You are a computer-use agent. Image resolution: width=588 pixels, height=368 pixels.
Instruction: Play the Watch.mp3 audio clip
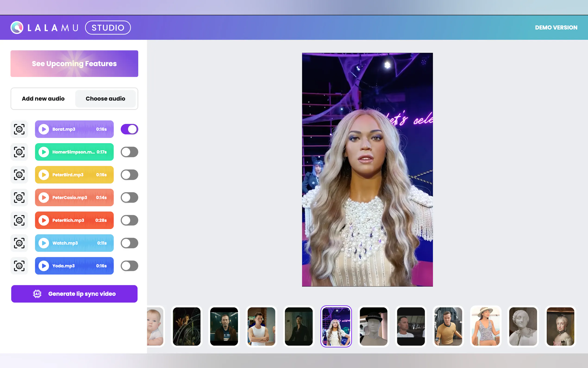point(44,243)
